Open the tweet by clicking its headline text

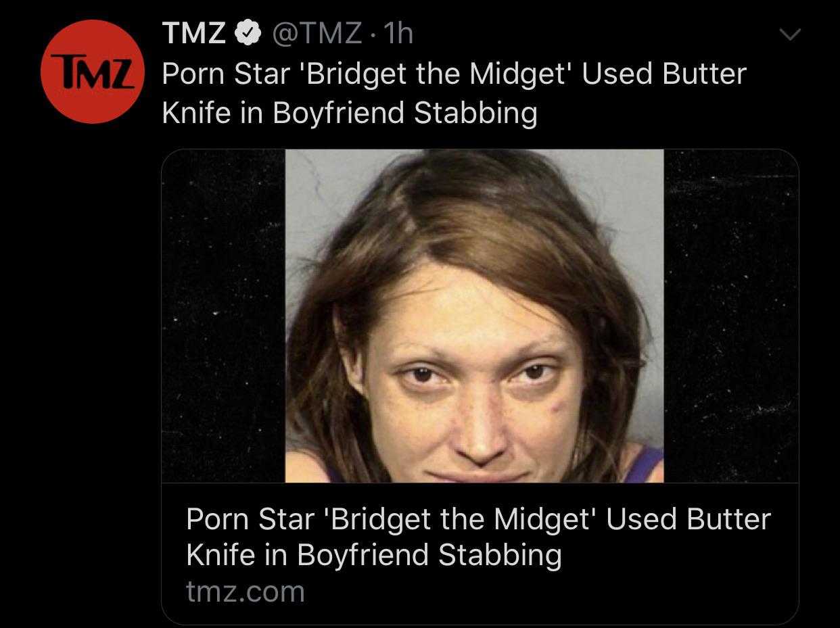pos(454,93)
